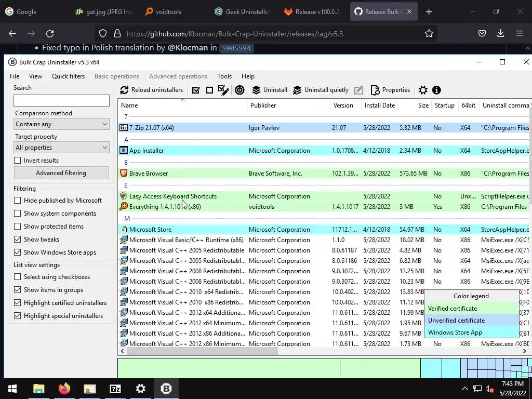Click Microsoft Store row icon
The image size is (532, 399).
click(124, 229)
